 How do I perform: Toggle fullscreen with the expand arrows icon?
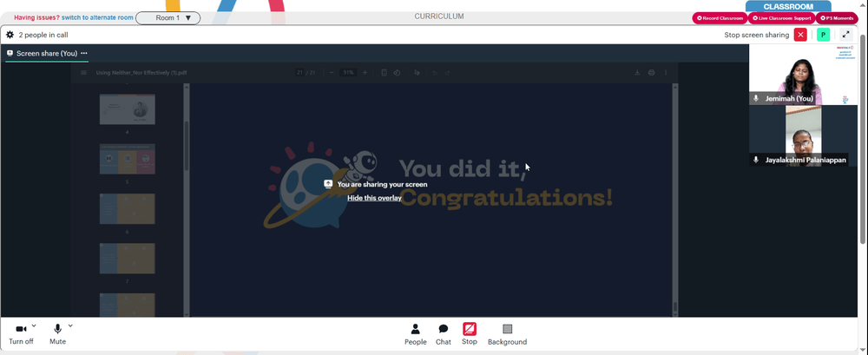click(x=845, y=35)
